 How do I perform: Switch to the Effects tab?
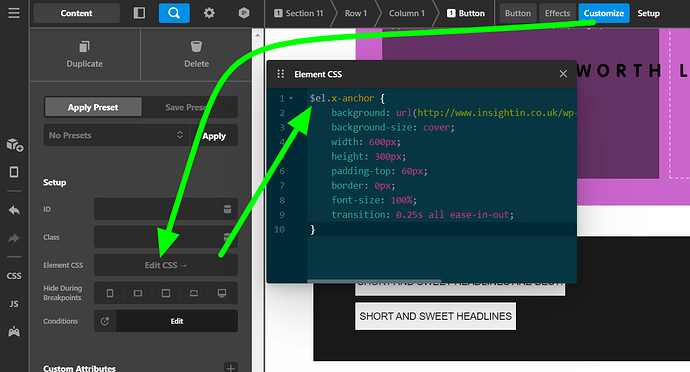click(557, 13)
